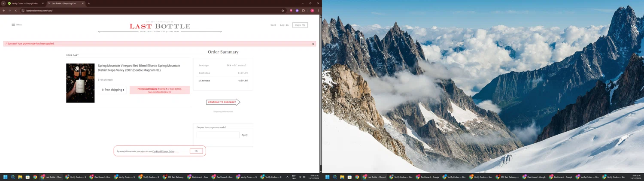Click Continue to Checkout
This screenshot has height=181, width=644.
pyautogui.click(x=223, y=102)
